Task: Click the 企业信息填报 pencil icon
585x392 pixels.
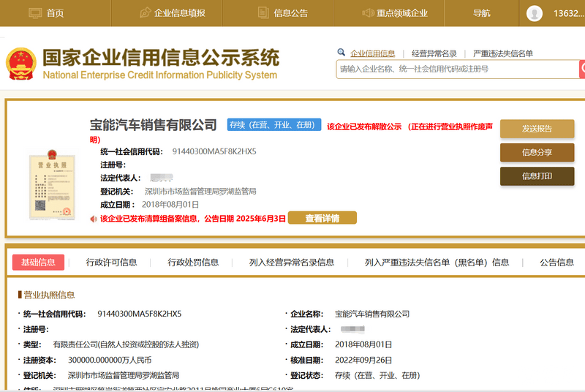Action: pyautogui.click(x=145, y=12)
